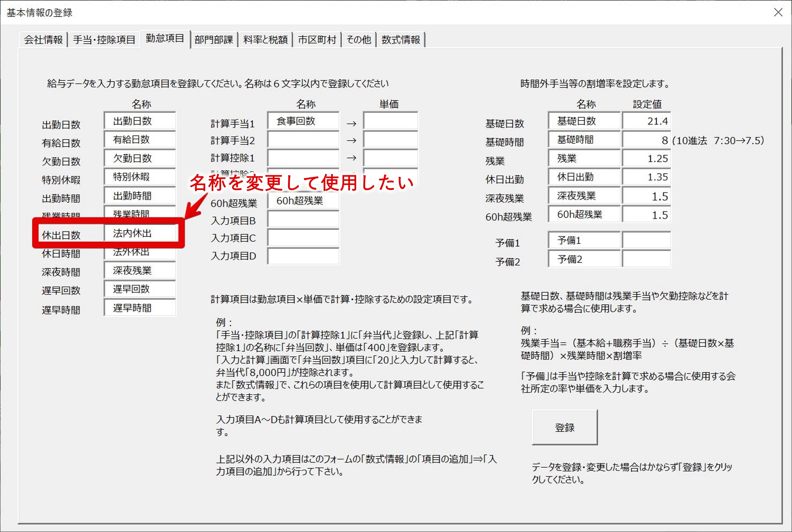Open the 手当・控除項目 tab
This screenshot has height=532, width=792.
[104, 40]
